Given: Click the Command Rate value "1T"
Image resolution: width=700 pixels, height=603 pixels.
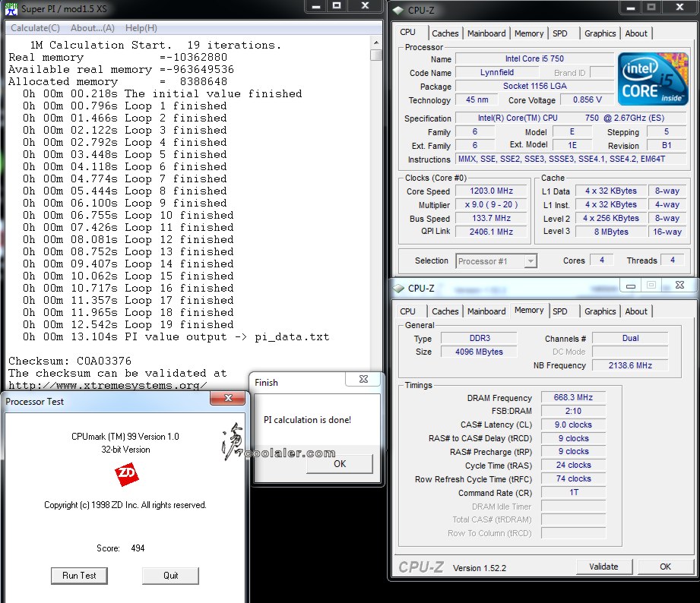Looking at the screenshot, I should pos(573,492).
